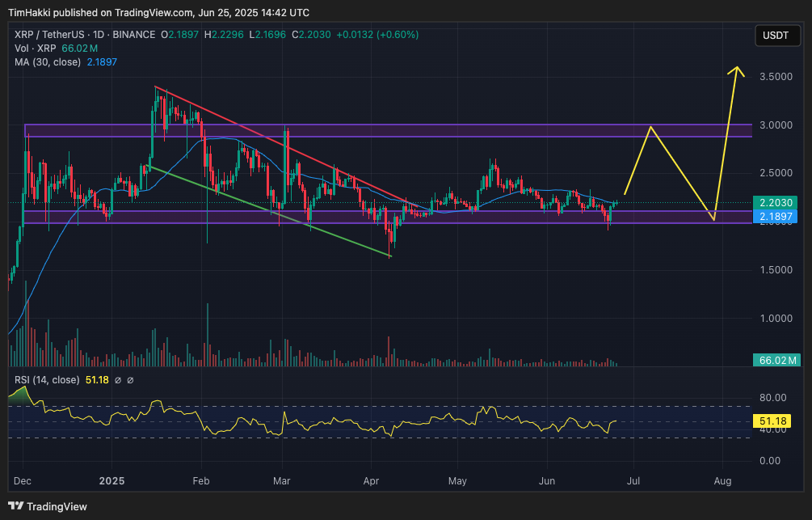Select the low price value L2.1696

point(267,35)
